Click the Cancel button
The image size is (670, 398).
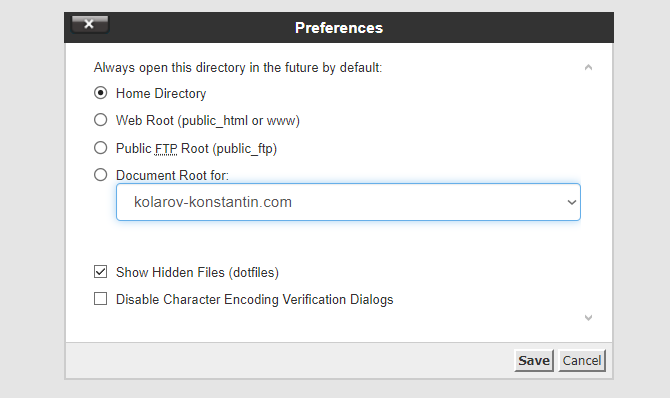click(x=582, y=360)
